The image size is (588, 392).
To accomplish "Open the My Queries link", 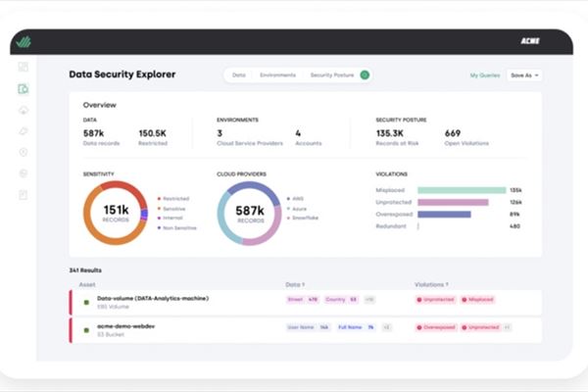I will click(x=485, y=75).
